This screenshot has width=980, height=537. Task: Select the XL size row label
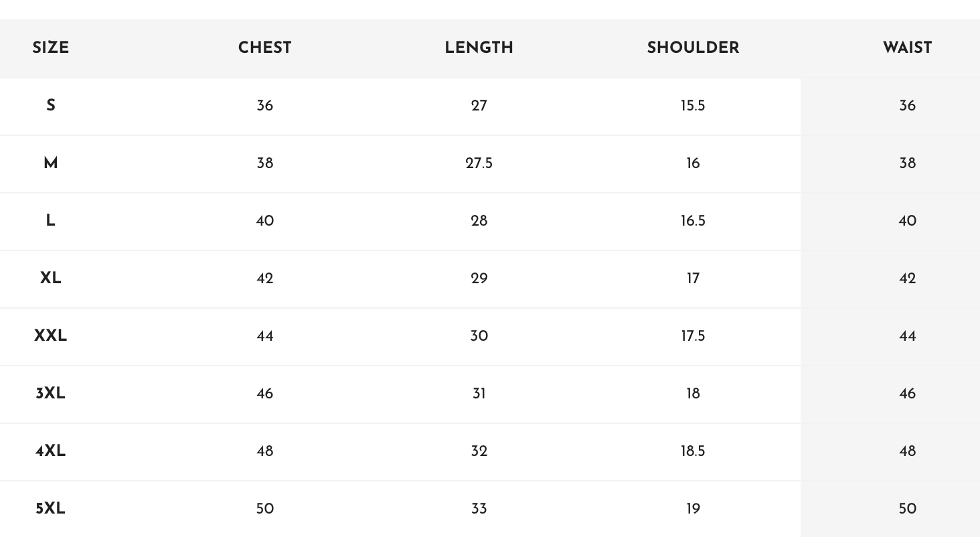pos(51,279)
